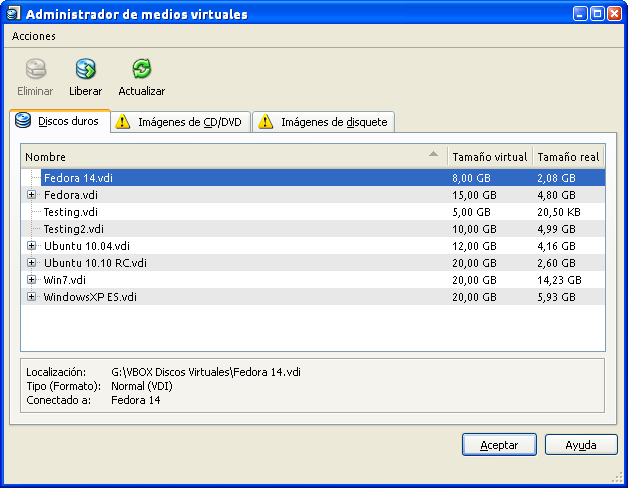
Task: Click the Liberar label in the toolbar
Action: tap(85, 91)
